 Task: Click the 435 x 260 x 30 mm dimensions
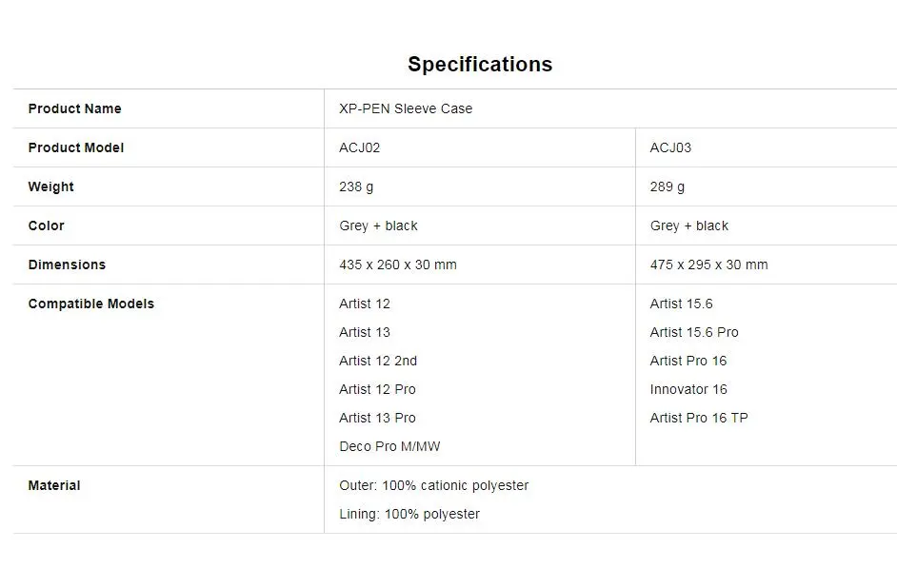(x=398, y=265)
